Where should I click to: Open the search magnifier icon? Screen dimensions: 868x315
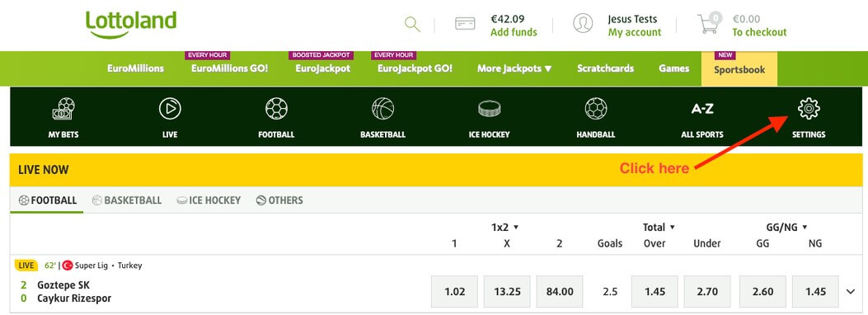tap(412, 25)
